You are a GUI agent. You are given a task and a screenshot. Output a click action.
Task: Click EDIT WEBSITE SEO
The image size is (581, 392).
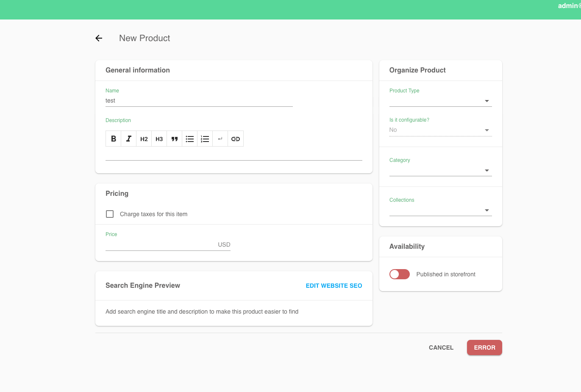pyautogui.click(x=334, y=286)
